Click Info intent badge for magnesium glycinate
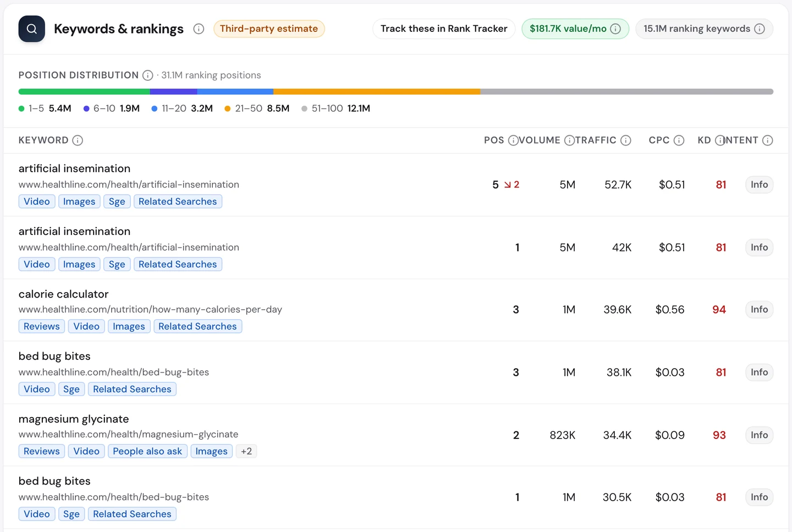 coord(759,435)
